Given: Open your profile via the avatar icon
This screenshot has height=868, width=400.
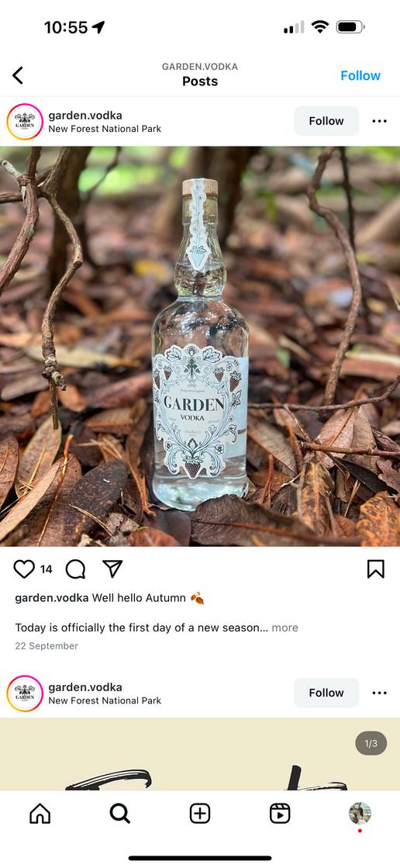Looking at the screenshot, I should [360, 813].
